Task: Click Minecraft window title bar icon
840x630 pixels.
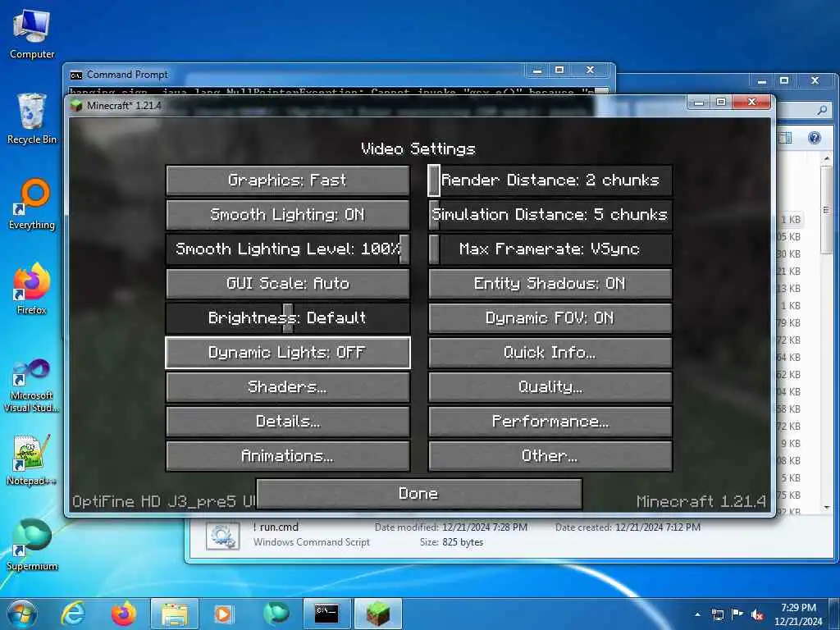Action: point(76,106)
